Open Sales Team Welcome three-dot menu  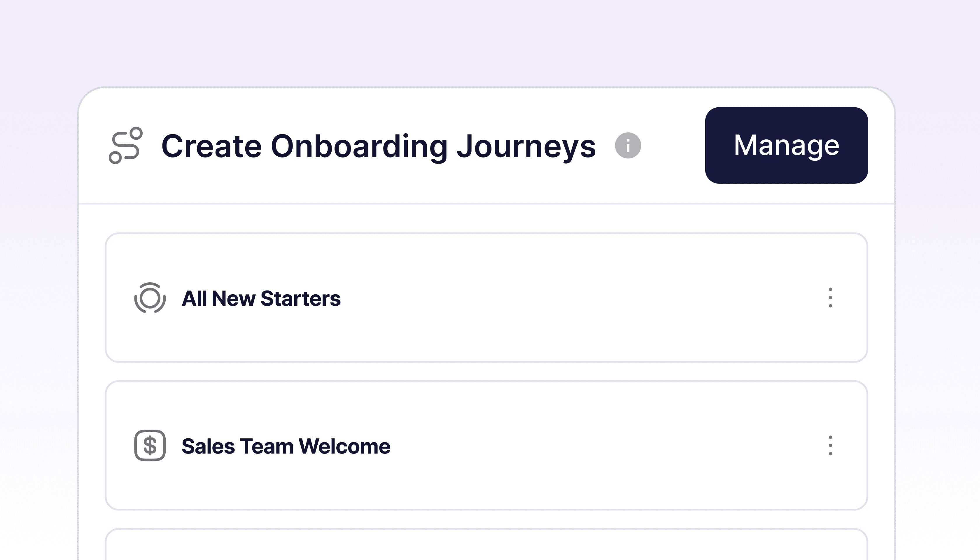pos(830,445)
